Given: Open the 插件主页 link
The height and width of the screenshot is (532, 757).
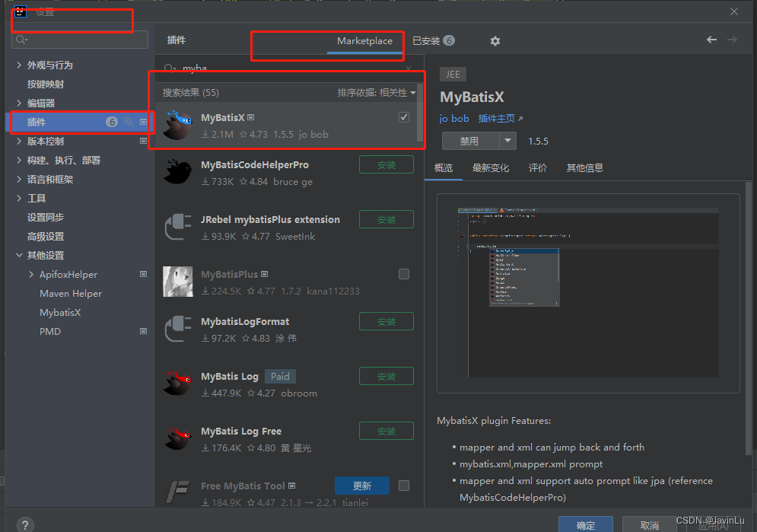Looking at the screenshot, I should (496, 118).
